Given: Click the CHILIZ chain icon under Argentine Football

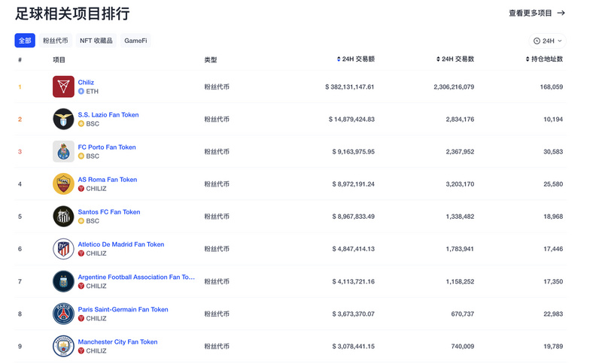Looking at the screenshot, I should [81, 286].
